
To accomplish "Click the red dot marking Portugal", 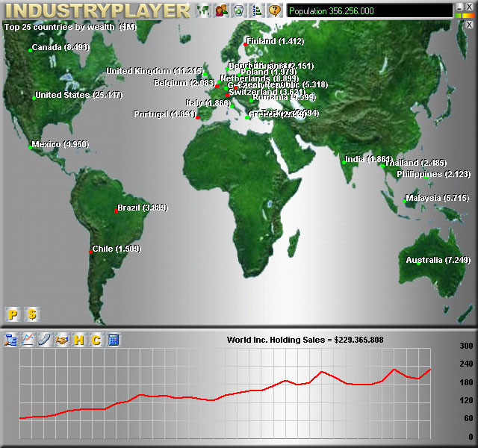I will click(197, 117).
